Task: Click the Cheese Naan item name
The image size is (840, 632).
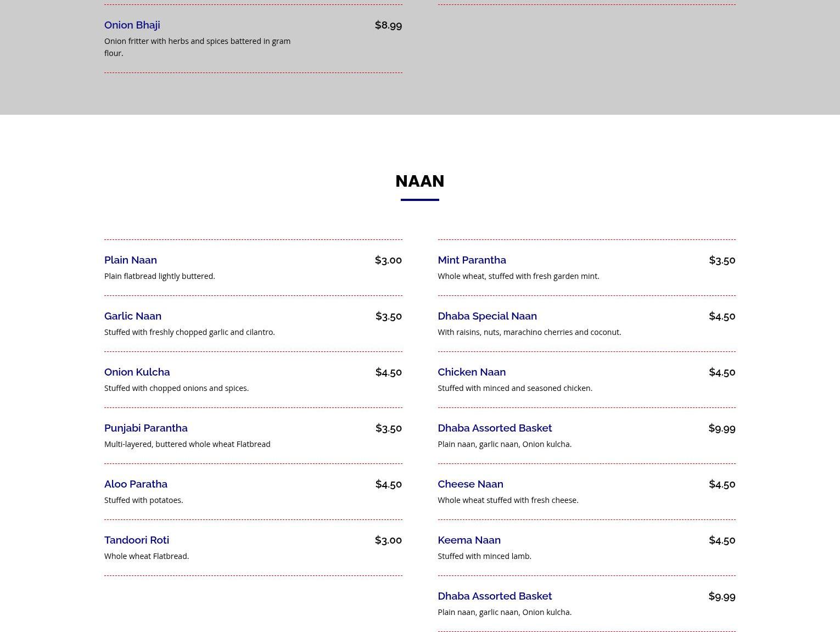Action: tap(470, 484)
